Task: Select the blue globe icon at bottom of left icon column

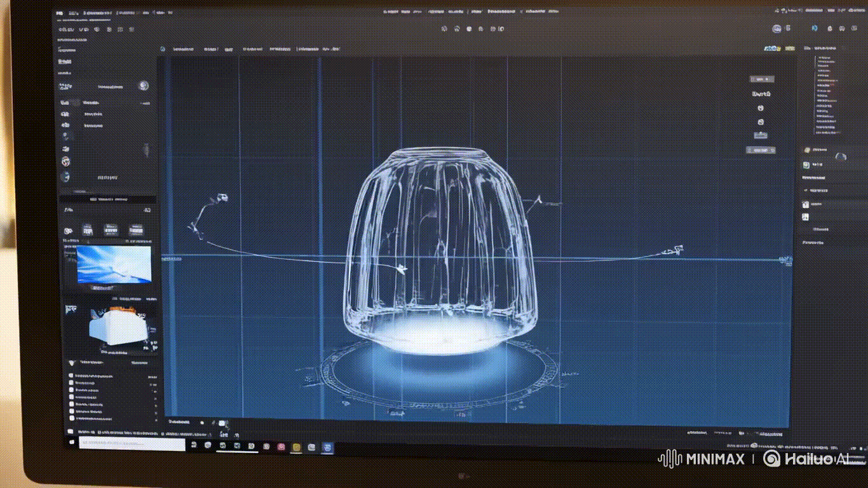Action: [65, 177]
